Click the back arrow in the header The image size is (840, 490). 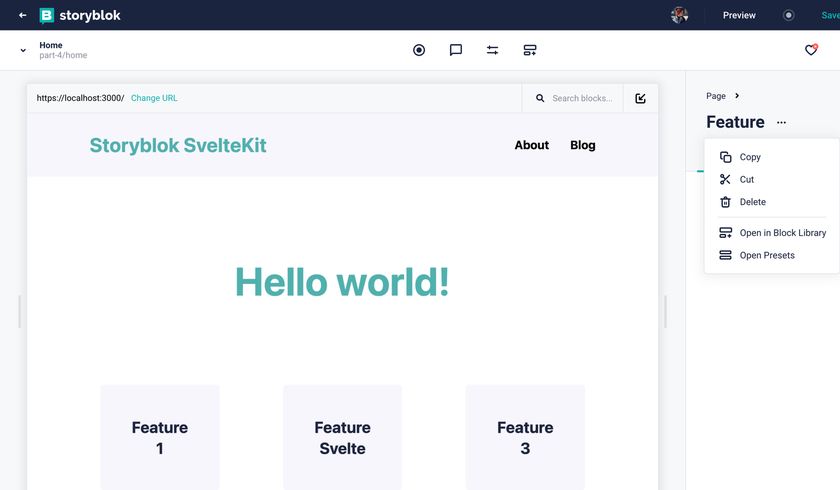click(x=22, y=15)
